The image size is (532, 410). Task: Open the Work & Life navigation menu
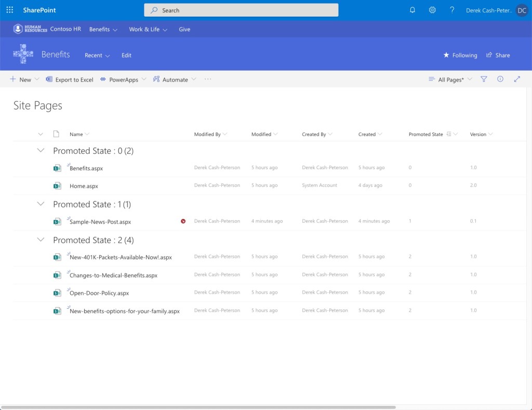click(x=148, y=30)
